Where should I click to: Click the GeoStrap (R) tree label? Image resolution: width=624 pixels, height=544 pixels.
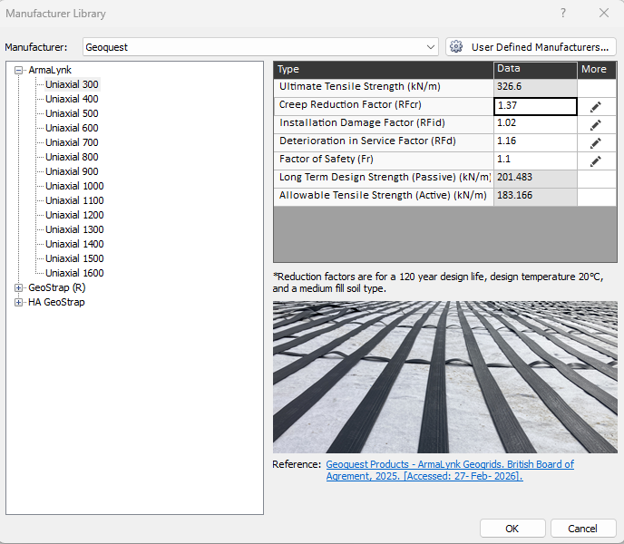coord(57,288)
